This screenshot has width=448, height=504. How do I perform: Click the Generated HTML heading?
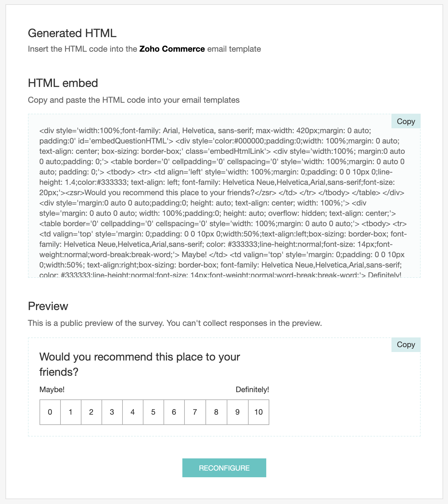[72, 33]
